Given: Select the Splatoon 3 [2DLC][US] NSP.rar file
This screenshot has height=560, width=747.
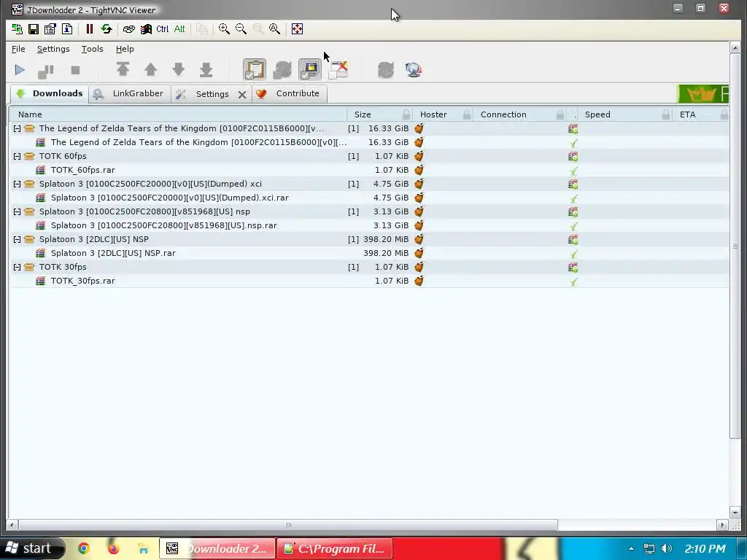Looking at the screenshot, I should pyautogui.click(x=370, y=253).
